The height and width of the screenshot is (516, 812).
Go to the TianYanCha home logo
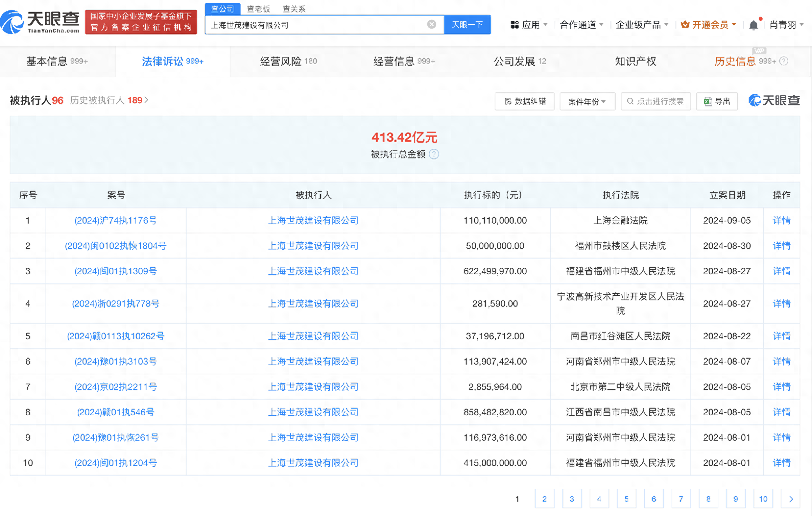[x=40, y=22]
